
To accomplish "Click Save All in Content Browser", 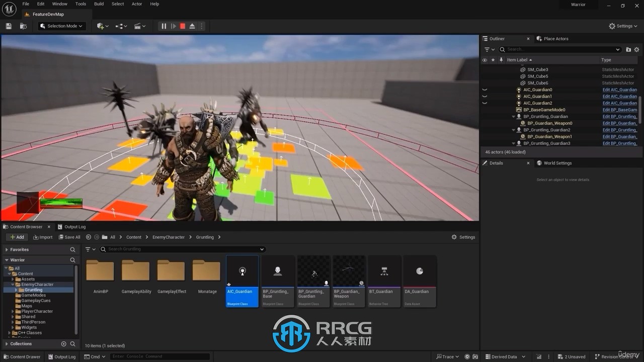I will [69, 237].
